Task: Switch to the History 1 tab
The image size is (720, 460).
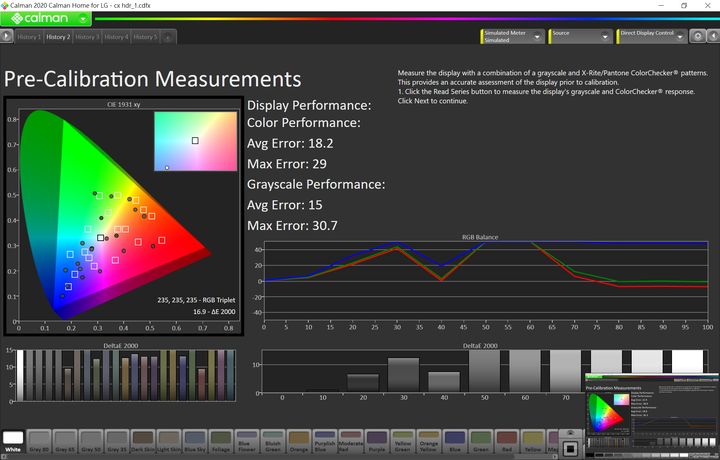Action: coord(29,37)
